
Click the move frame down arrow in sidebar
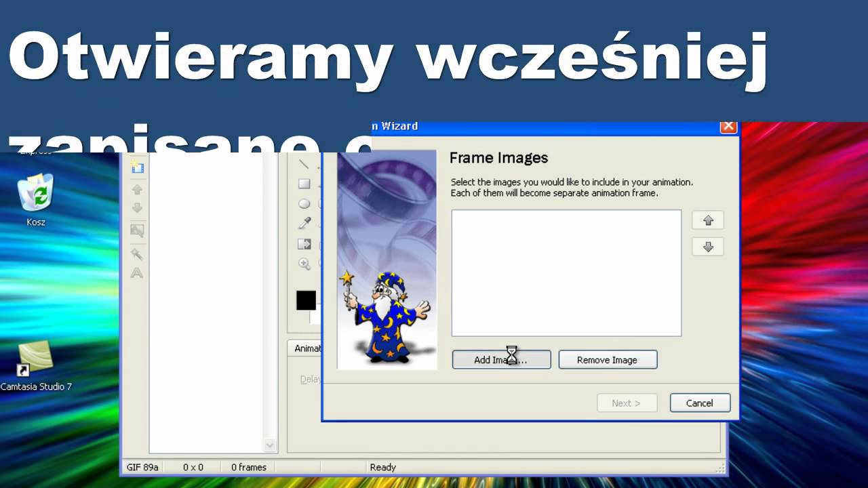point(137,208)
